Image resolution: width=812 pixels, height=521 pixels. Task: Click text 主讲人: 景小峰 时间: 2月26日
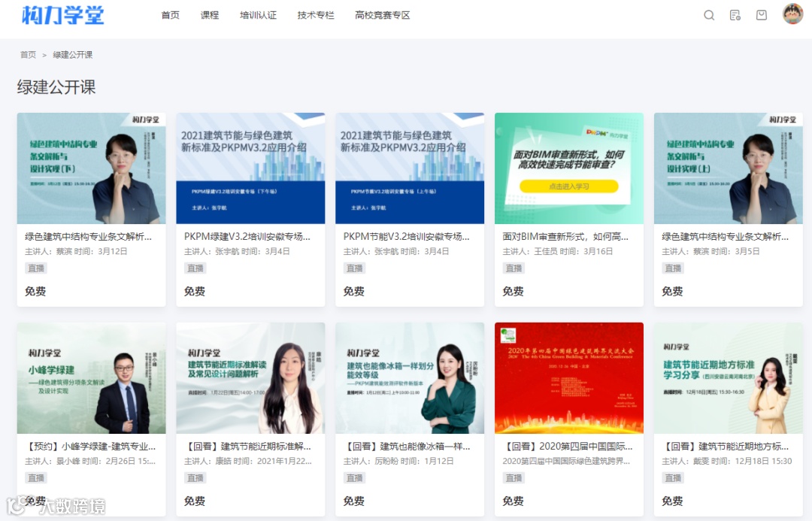90,462
